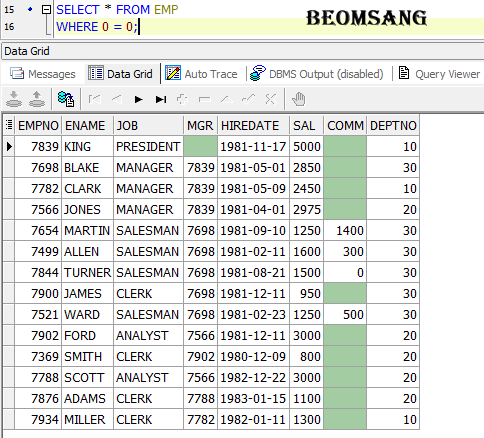Image resolution: width=484 pixels, height=438 pixels.
Task: Open the grid column selector icon
Action: (x=9, y=125)
